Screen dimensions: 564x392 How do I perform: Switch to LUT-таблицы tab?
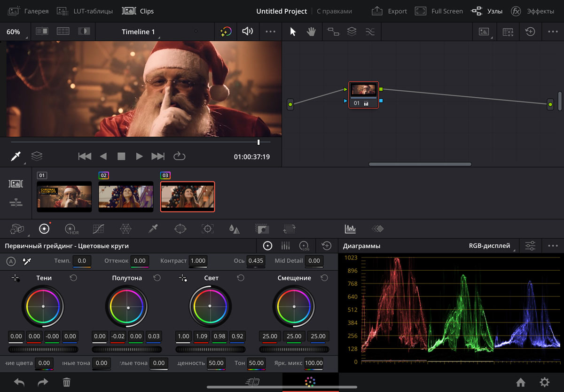pyautogui.click(x=85, y=11)
